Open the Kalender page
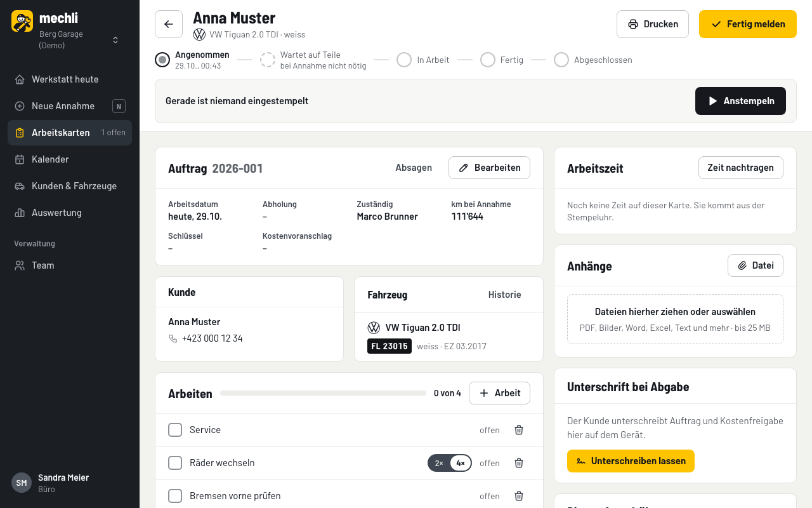812x508 pixels. 70,159
